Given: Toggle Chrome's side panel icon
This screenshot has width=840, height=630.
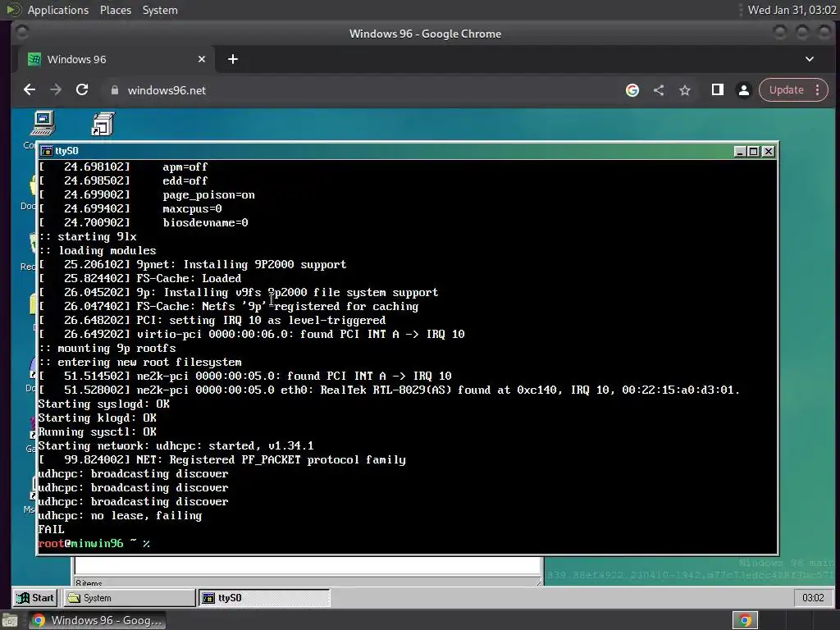Looking at the screenshot, I should pyautogui.click(x=717, y=90).
